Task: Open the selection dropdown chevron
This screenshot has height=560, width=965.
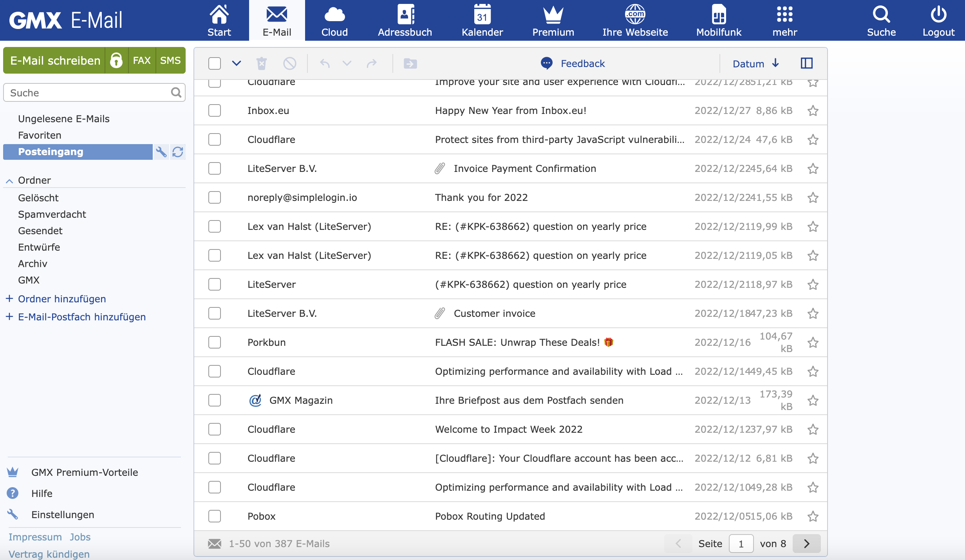Action: coord(237,63)
